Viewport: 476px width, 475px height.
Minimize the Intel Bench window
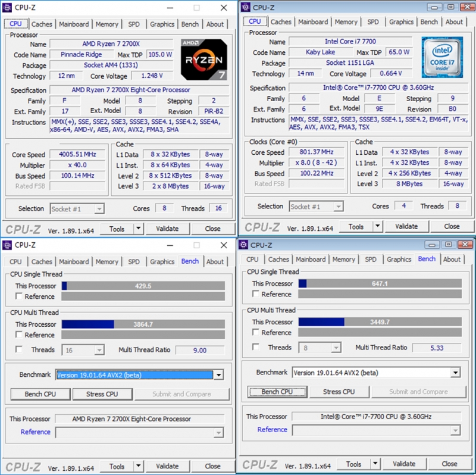(432, 245)
